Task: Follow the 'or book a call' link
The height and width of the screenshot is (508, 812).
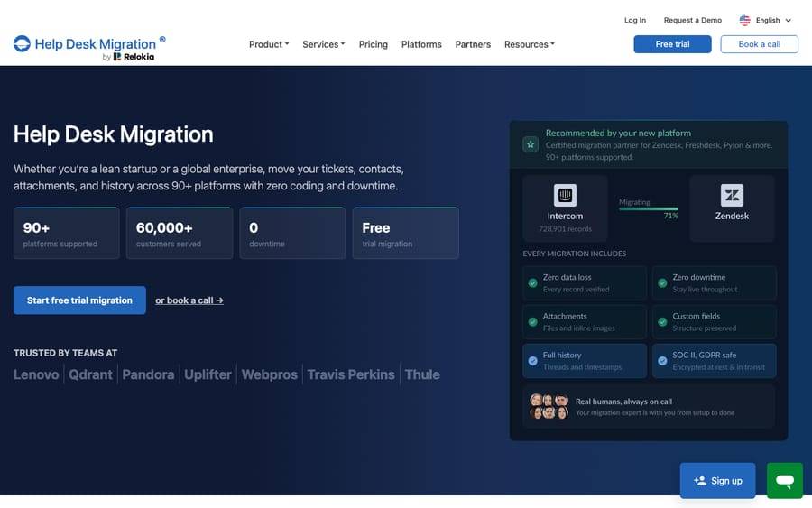Action: click(x=189, y=300)
